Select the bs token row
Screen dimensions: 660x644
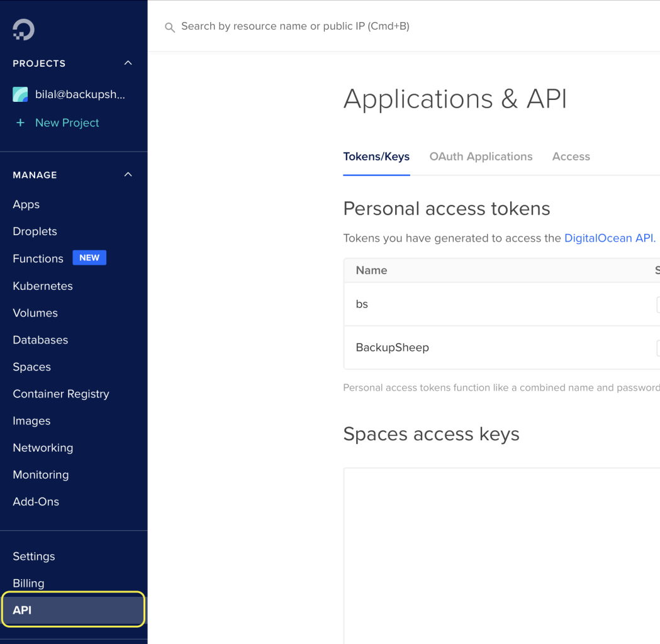point(501,304)
